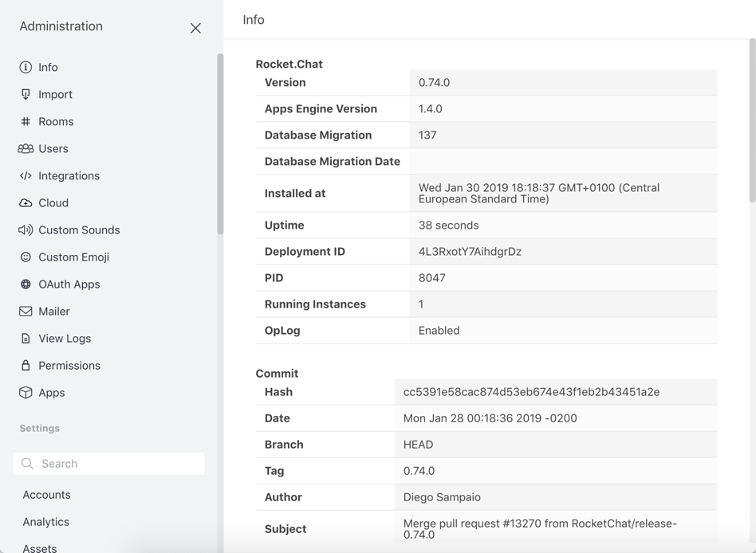The image size is (756, 553).
Task: Click the Import download icon
Action: coord(26,95)
